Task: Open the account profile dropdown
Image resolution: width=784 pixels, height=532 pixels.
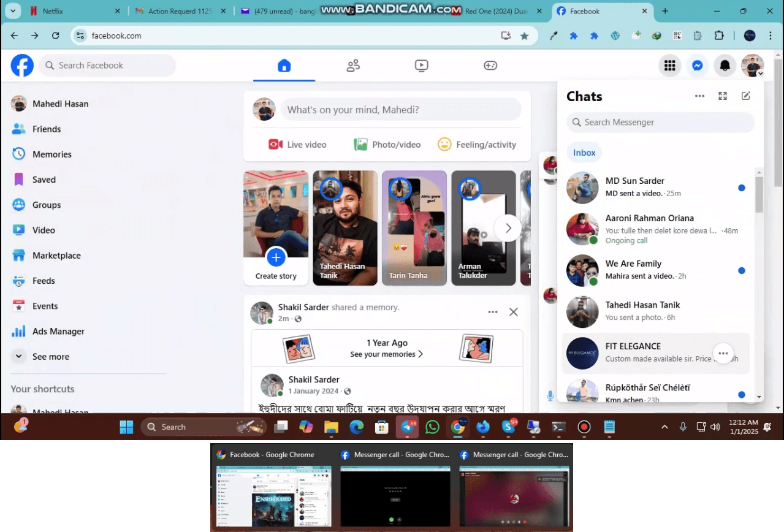Action: point(752,66)
